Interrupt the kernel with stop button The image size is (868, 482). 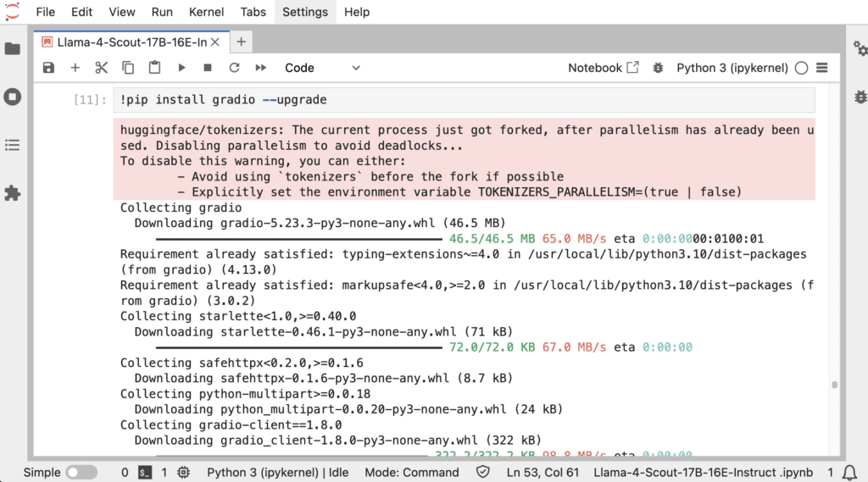208,68
